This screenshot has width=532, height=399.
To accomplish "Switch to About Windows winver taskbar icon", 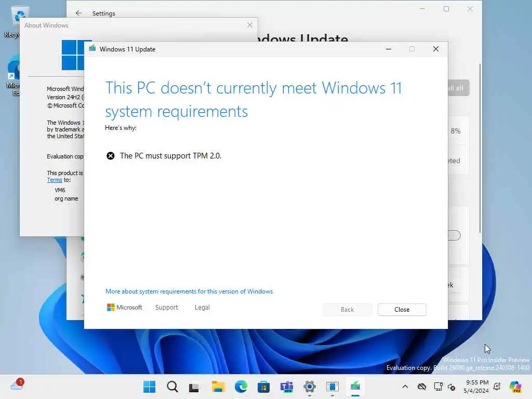I will point(332,387).
